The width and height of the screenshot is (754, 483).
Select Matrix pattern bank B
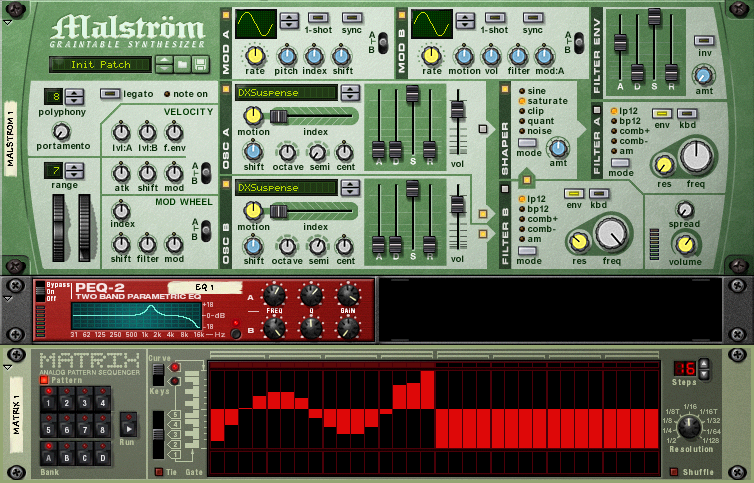pyautogui.click(x=65, y=458)
